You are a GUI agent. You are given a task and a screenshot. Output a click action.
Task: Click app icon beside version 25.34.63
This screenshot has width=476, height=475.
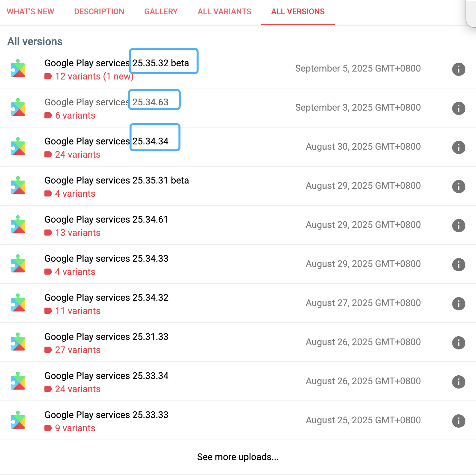tap(18, 107)
